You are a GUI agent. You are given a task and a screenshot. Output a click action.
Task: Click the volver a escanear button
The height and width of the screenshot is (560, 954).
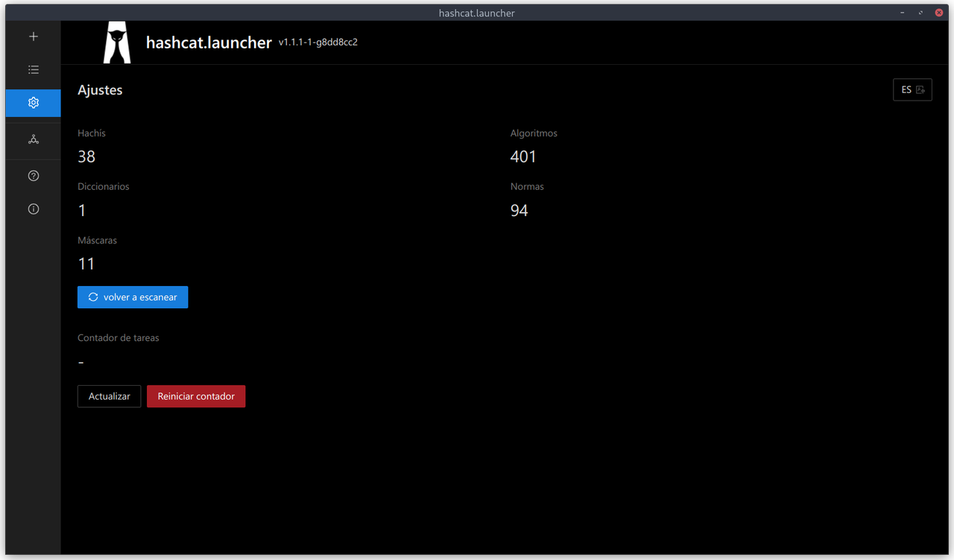coord(133,297)
